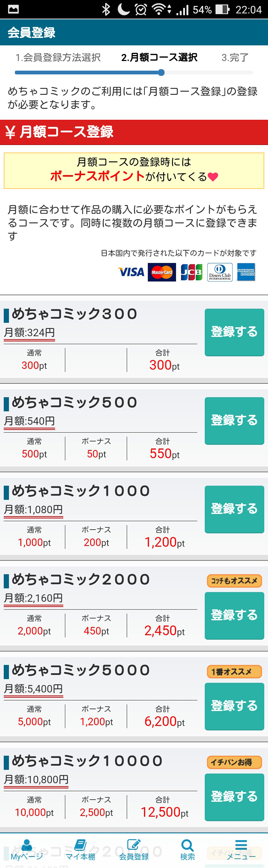Viewport: 268px width, 868px height.
Task: Select step 1.会員登録方法選択
Action: pyautogui.click(x=58, y=58)
